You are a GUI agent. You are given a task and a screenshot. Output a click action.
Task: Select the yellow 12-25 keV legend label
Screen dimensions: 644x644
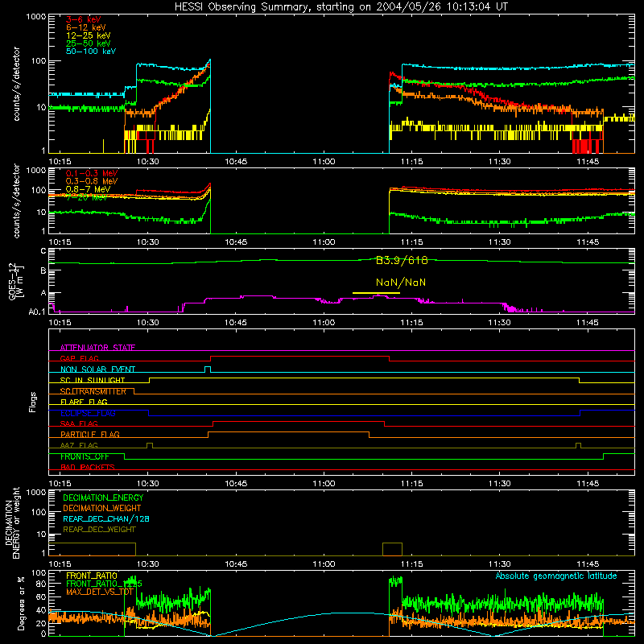[x=89, y=35]
